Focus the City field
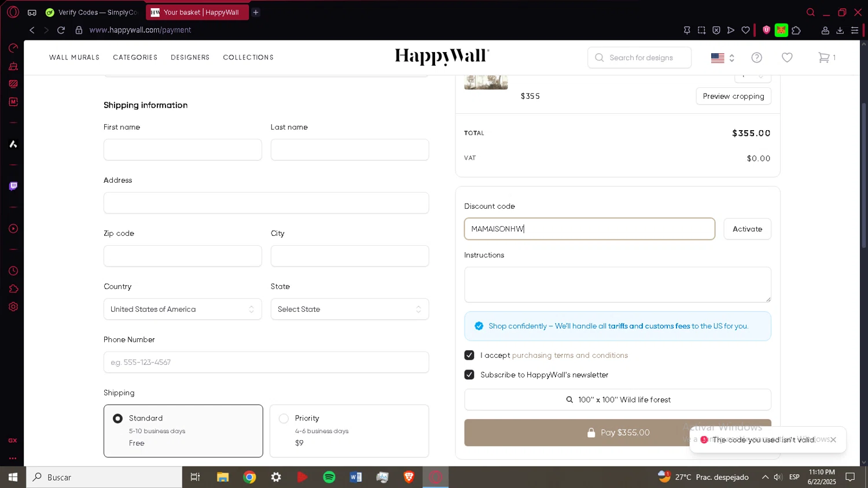The image size is (868, 488). 350,256
